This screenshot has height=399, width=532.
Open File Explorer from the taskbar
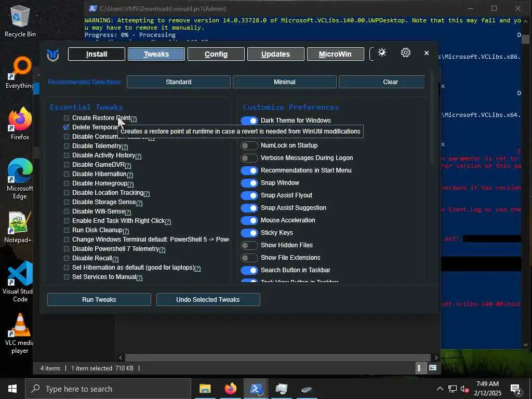(x=205, y=389)
